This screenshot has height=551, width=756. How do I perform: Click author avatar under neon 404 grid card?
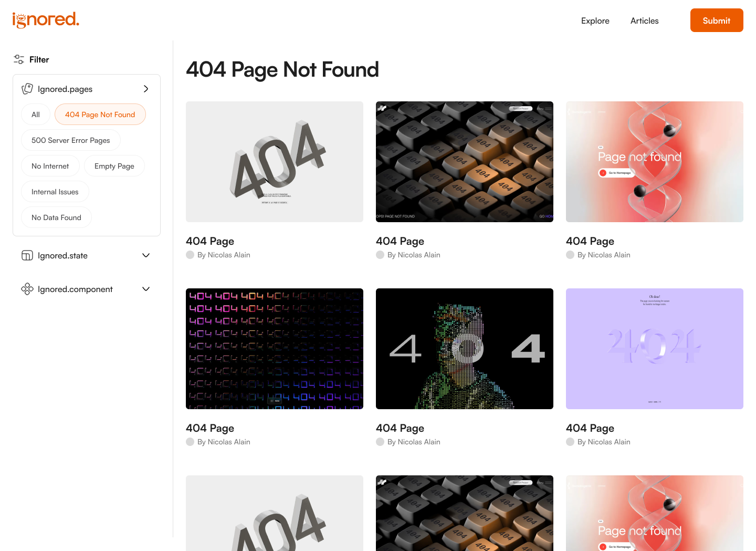click(x=190, y=442)
